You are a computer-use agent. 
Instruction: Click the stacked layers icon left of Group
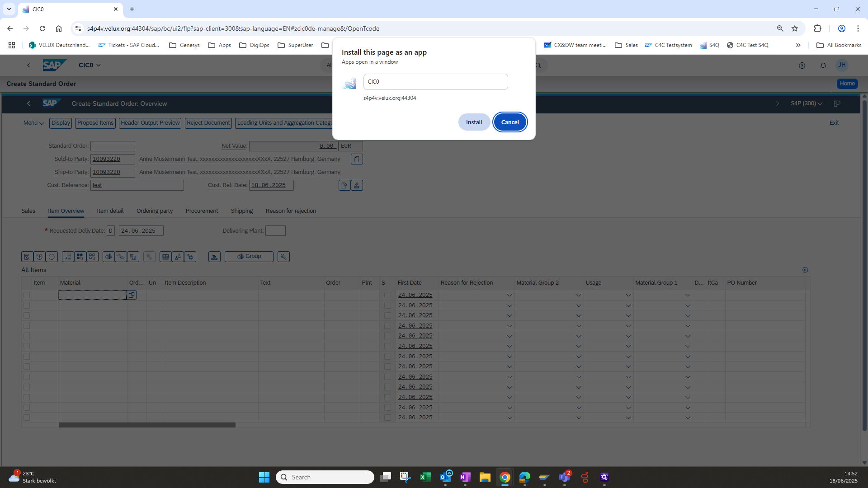coord(214,257)
